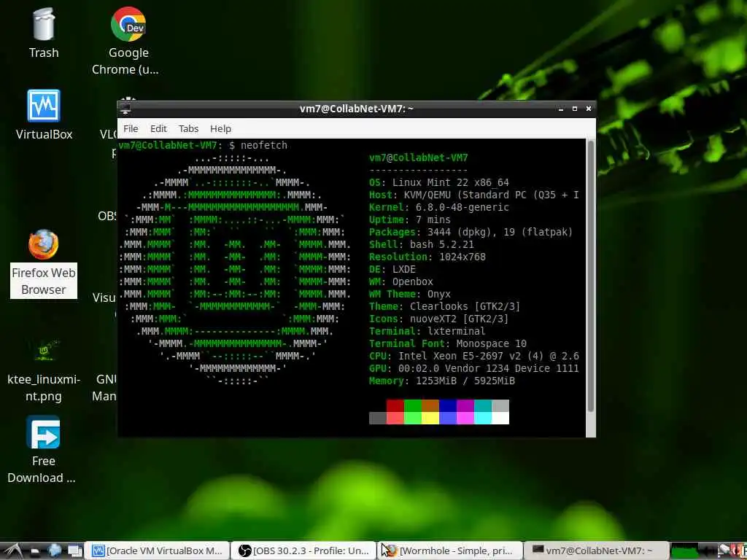Click CPU usage monitor in panel

[x=686, y=552]
